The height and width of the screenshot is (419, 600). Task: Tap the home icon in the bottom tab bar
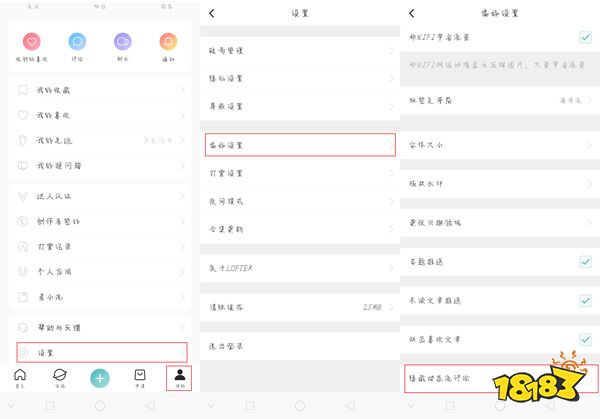pyautogui.click(x=20, y=375)
